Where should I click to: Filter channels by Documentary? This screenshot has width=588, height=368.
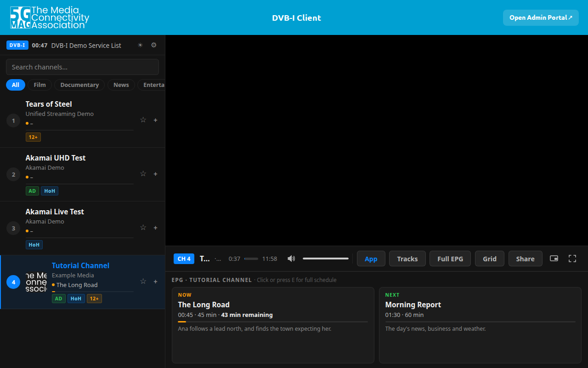pyautogui.click(x=79, y=85)
